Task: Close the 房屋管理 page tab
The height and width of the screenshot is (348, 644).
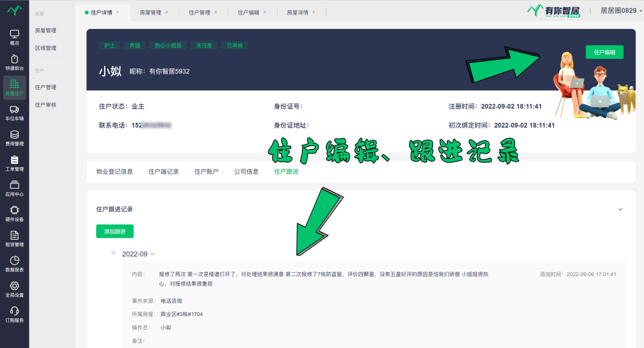Action: click(167, 12)
